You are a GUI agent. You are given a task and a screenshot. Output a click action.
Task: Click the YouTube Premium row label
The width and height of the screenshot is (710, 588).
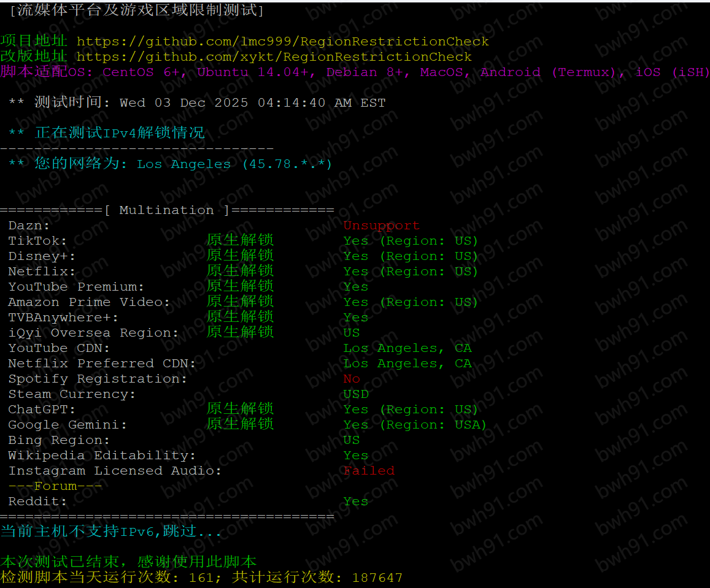(x=76, y=287)
